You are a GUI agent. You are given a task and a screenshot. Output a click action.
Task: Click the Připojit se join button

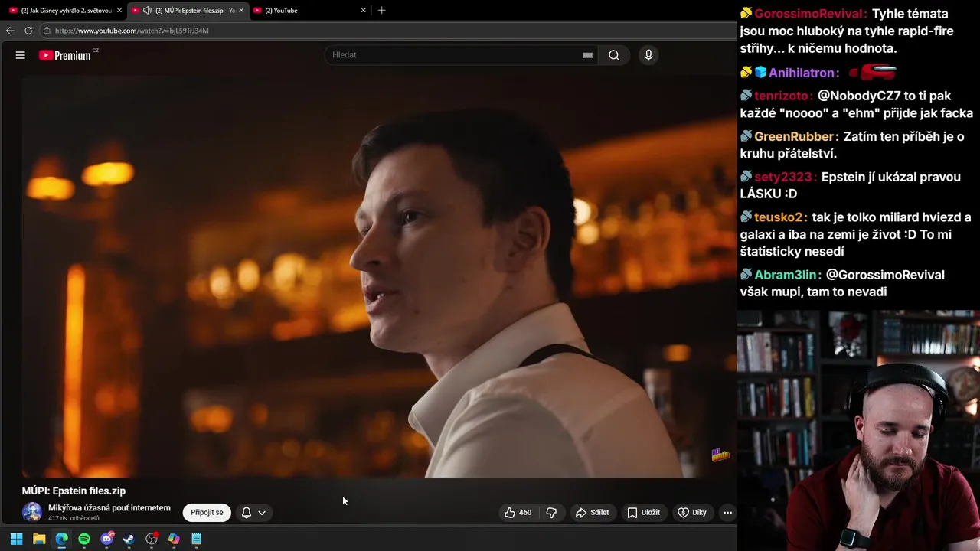(207, 513)
